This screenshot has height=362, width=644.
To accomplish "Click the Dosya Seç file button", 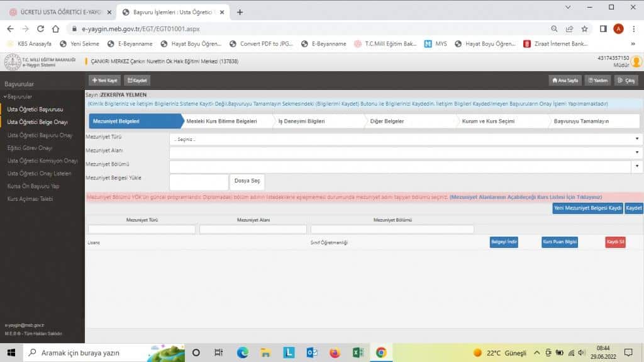I will tap(247, 181).
